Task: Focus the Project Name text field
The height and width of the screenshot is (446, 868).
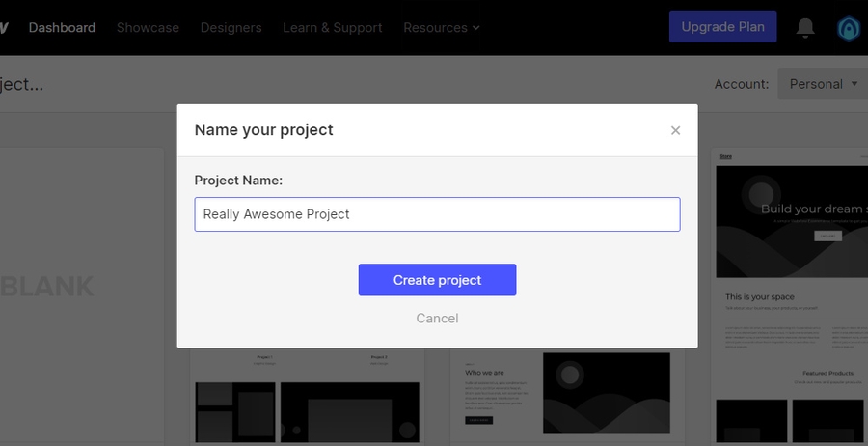Action: pos(437,214)
